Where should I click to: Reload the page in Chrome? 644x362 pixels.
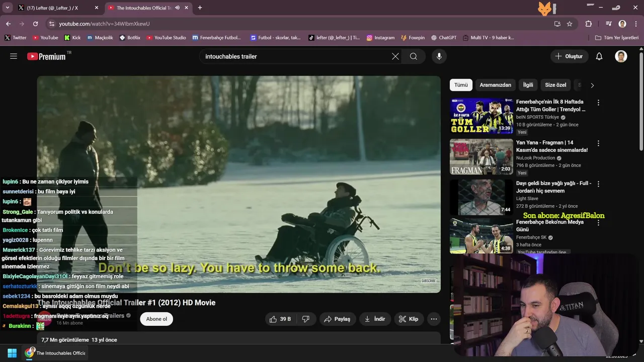pyautogui.click(x=35, y=24)
